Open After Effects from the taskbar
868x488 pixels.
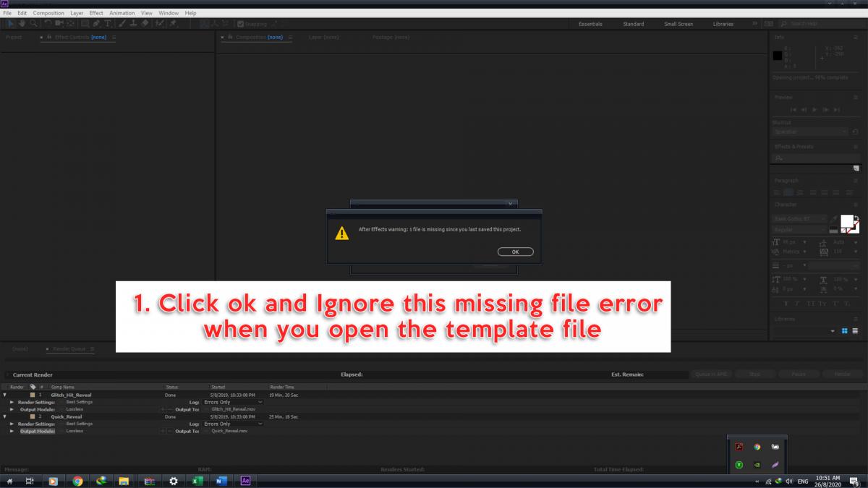(245, 481)
